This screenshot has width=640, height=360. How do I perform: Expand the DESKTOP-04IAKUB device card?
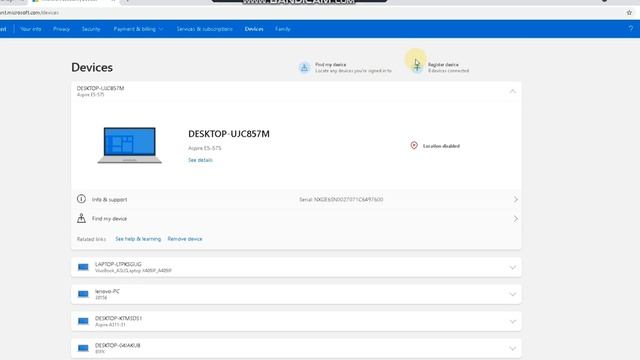513,349
